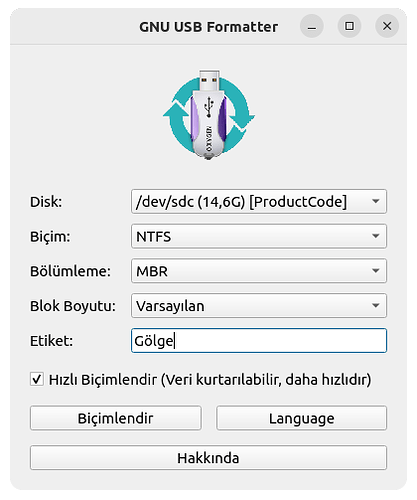This screenshot has height=500, width=417.
Task: Click the Disk: label
Action: click(x=46, y=202)
